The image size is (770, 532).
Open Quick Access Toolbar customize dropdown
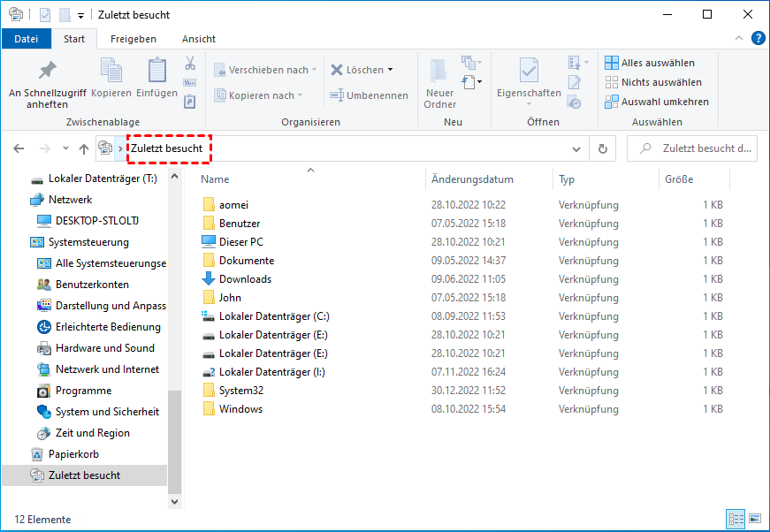(80, 16)
